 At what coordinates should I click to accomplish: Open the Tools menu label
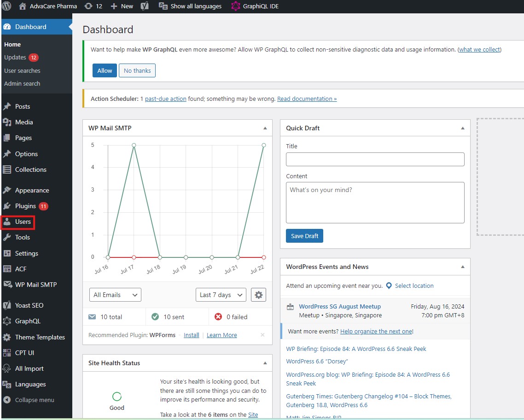click(x=23, y=237)
